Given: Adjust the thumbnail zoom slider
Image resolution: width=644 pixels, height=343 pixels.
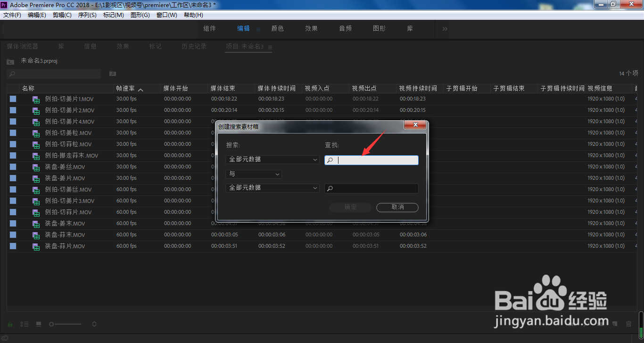Looking at the screenshot, I should pyautogui.click(x=65, y=324).
